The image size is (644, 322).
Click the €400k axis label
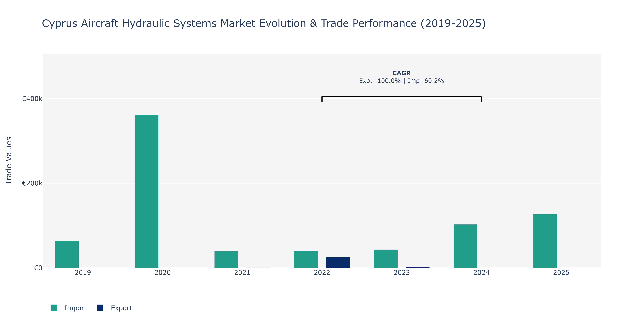[32, 99]
